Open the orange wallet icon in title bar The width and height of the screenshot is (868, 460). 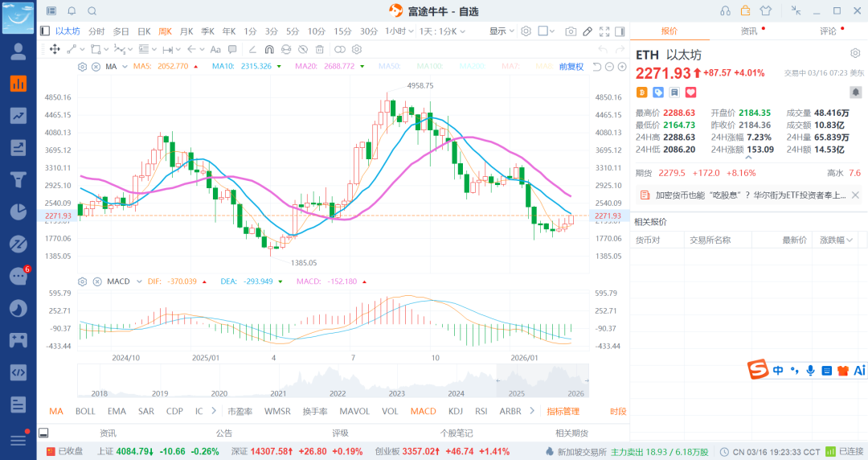click(x=746, y=10)
